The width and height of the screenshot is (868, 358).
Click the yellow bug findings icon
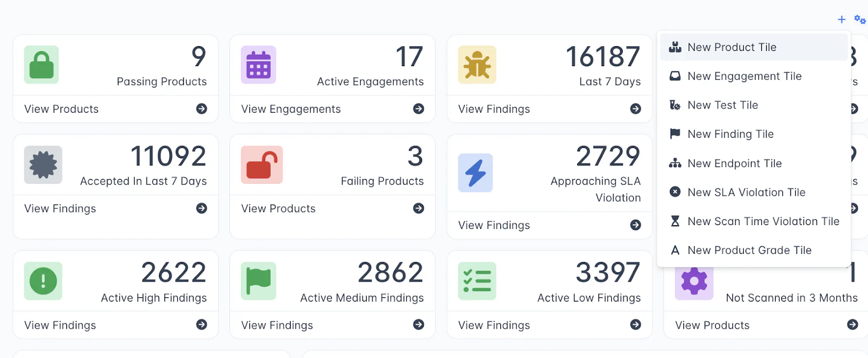click(477, 65)
